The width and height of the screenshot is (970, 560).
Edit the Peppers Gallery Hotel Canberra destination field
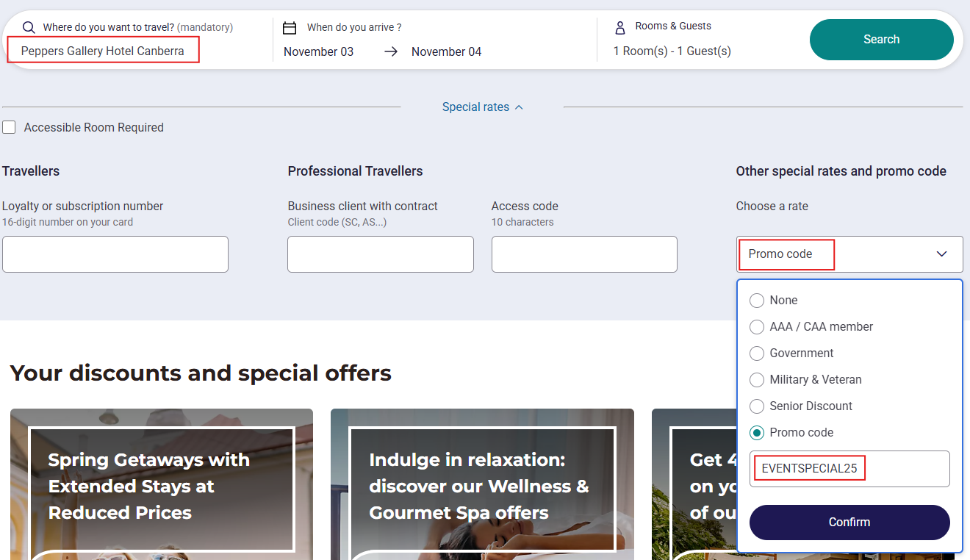tap(103, 51)
